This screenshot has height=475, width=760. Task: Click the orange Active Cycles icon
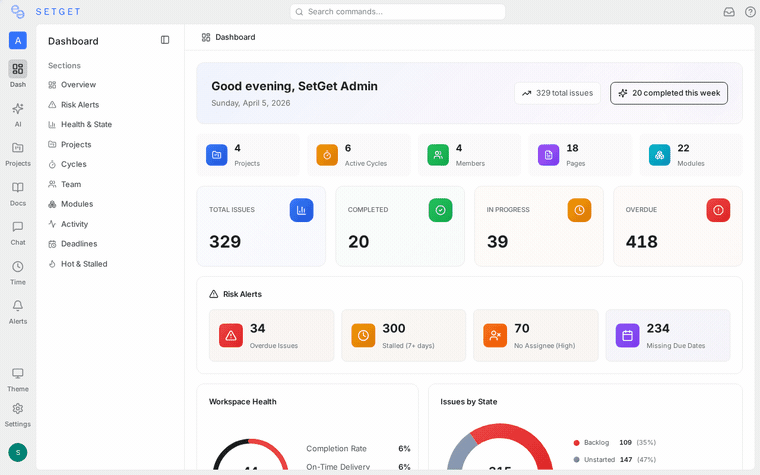tap(327, 155)
